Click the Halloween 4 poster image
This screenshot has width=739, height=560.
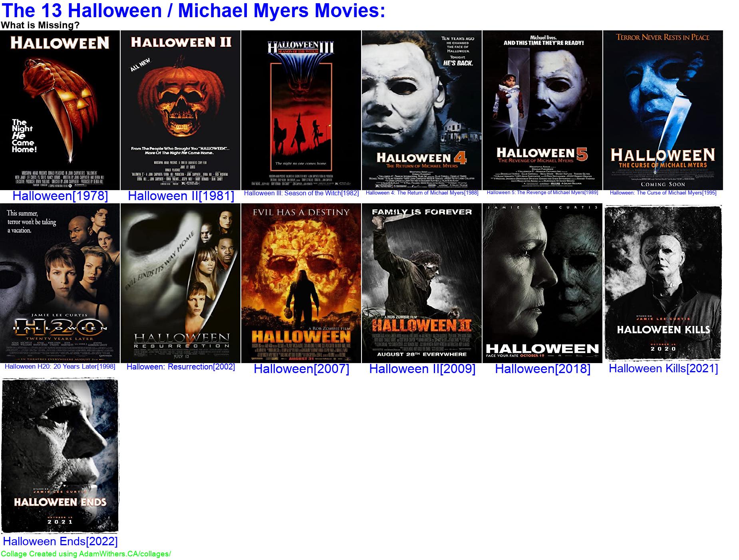[422, 110]
